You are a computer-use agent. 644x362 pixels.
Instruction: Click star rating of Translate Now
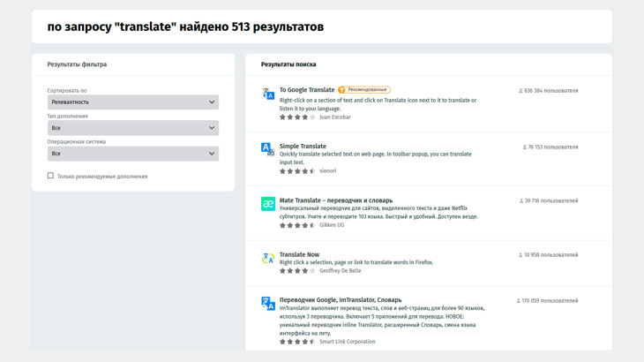point(297,271)
